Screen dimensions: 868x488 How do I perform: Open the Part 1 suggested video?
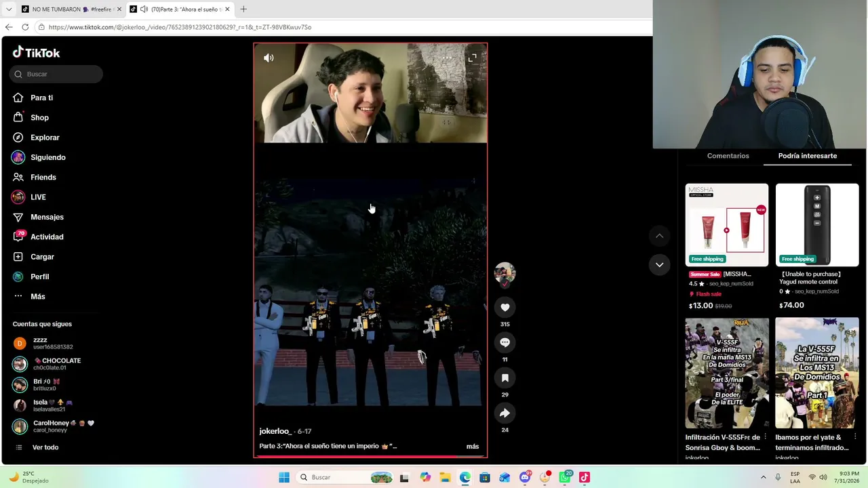pos(817,373)
